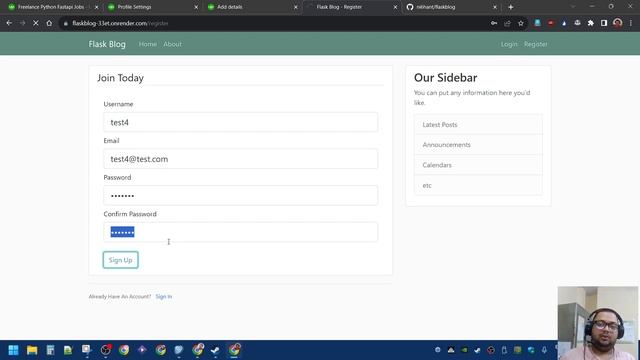This screenshot has width=640, height=360.
Task: Close the Add details tab
Action: tap(296, 7)
